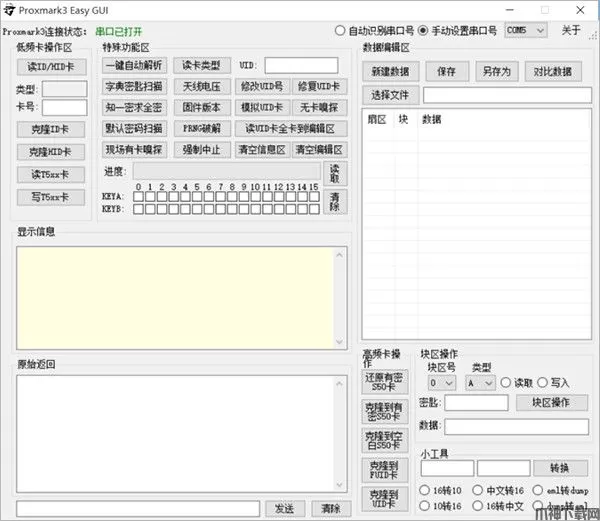Click the 知一密求全密 button
This screenshot has height=521, width=600.
point(134,107)
